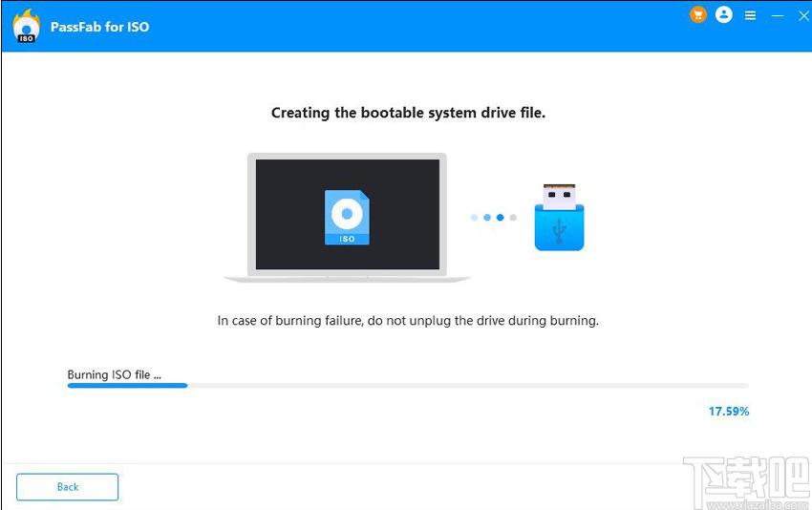Click the "Burning ISO file ..." status label
812x510 pixels.
(114, 374)
